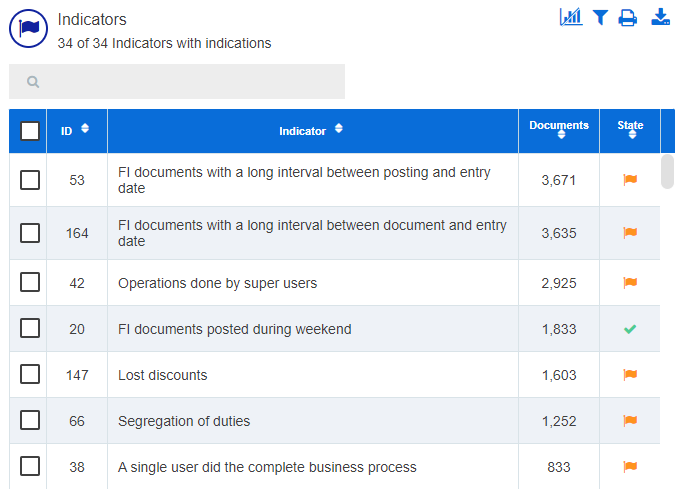Image resolution: width=685 pixels, height=489 pixels.
Task: Click the indicator search field
Action: click(x=177, y=82)
